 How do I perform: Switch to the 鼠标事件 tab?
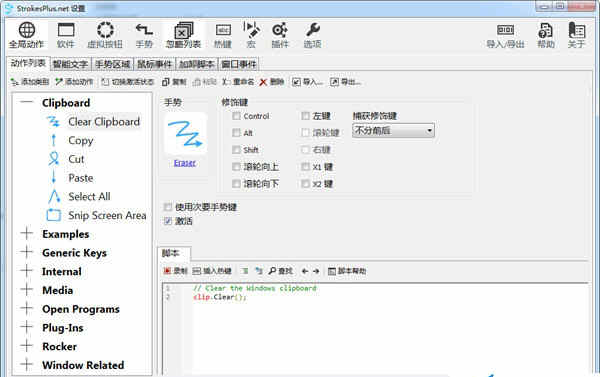(x=155, y=64)
